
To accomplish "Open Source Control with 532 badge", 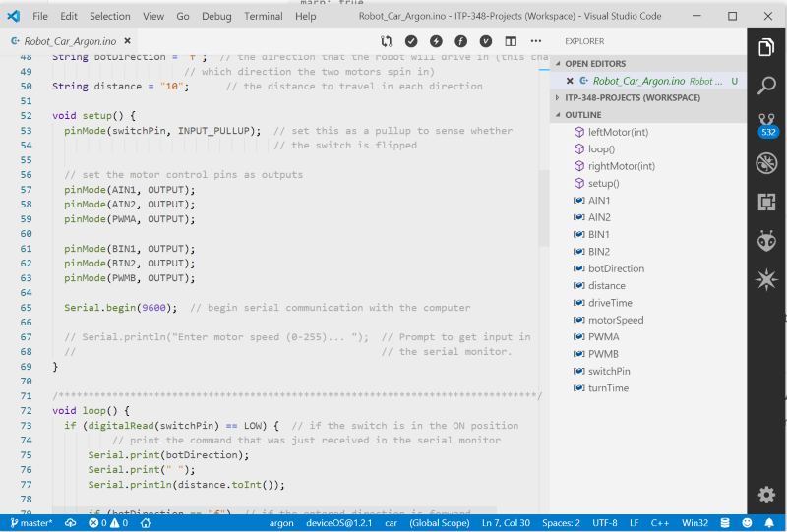I will 767,126.
